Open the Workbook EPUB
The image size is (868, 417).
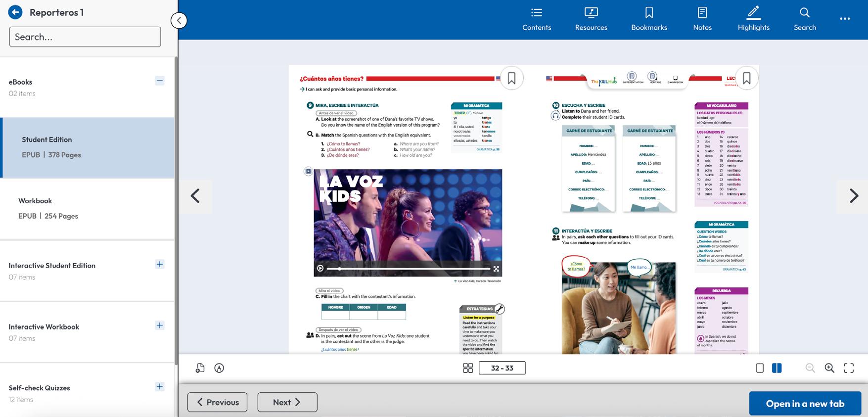coord(88,208)
